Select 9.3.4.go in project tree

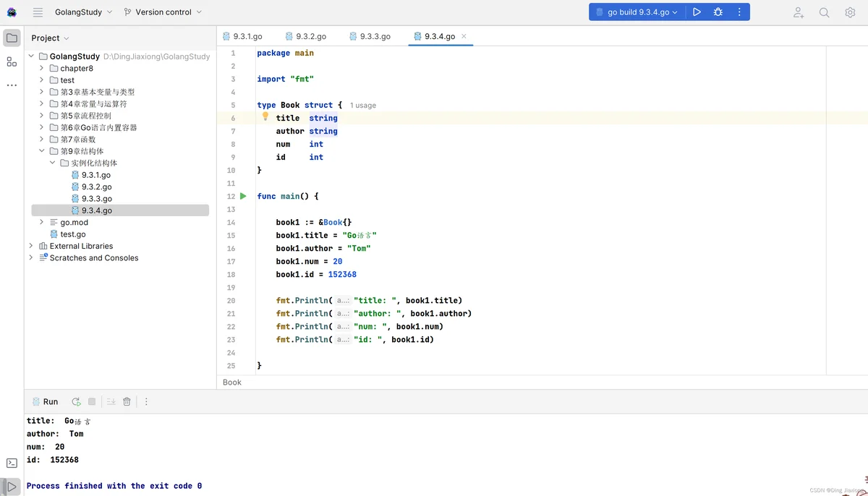coord(120,210)
